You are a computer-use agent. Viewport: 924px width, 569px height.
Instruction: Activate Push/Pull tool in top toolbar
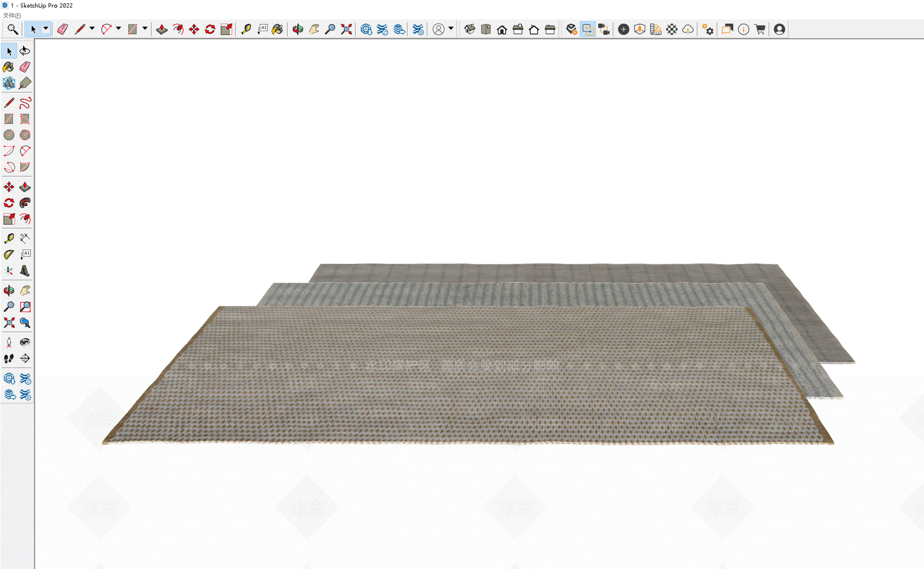click(x=162, y=29)
